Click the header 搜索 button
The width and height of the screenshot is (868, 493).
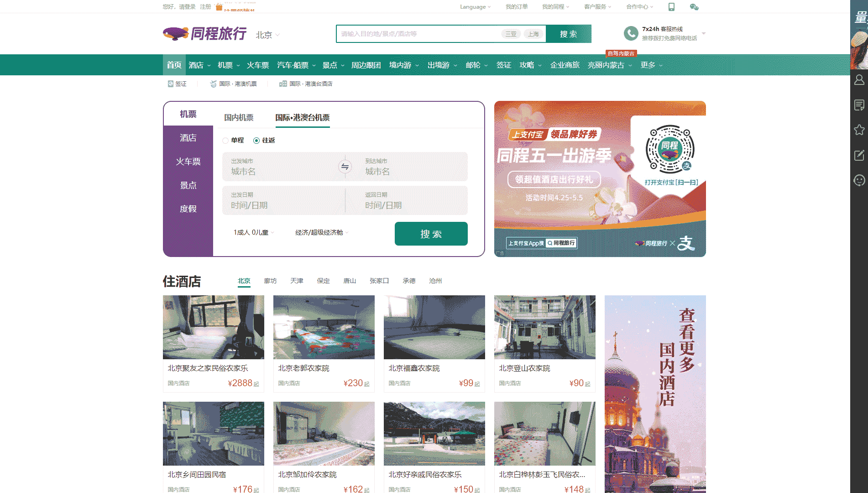tap(569, 34)
